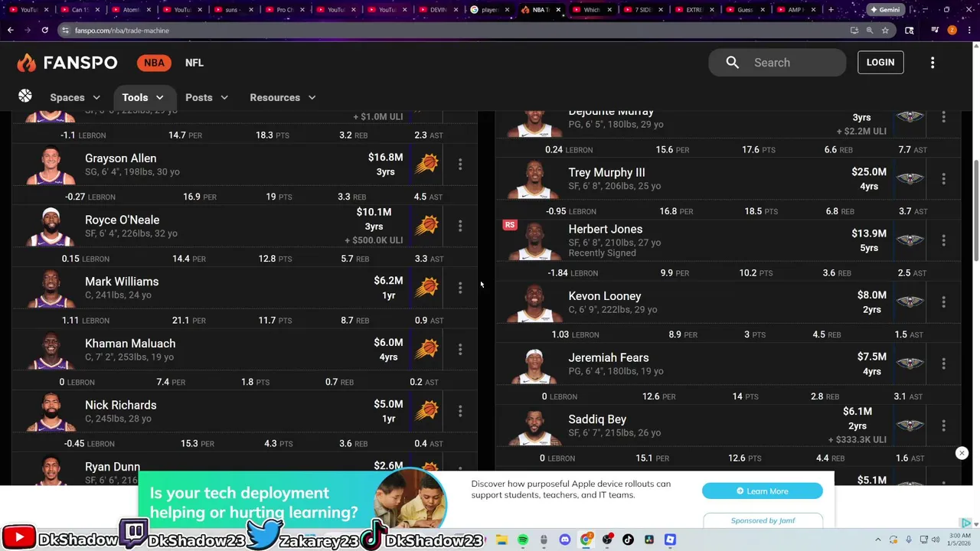Click Trey Murphy III $25.0M salary

click(869, 172)
